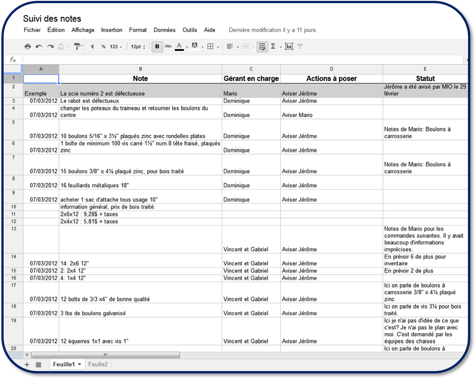Click the filter funnel icon

click(300, 47)
